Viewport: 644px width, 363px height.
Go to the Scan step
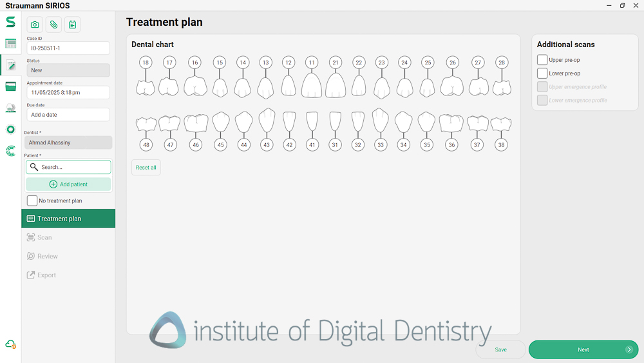(44, 237)
